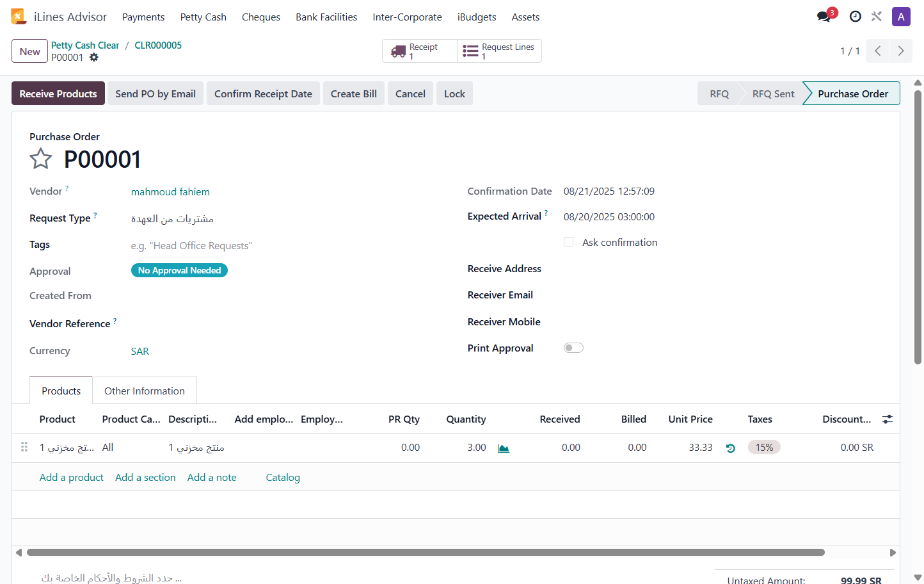
Task: Go to next record arrow
Action: [901, 51]
